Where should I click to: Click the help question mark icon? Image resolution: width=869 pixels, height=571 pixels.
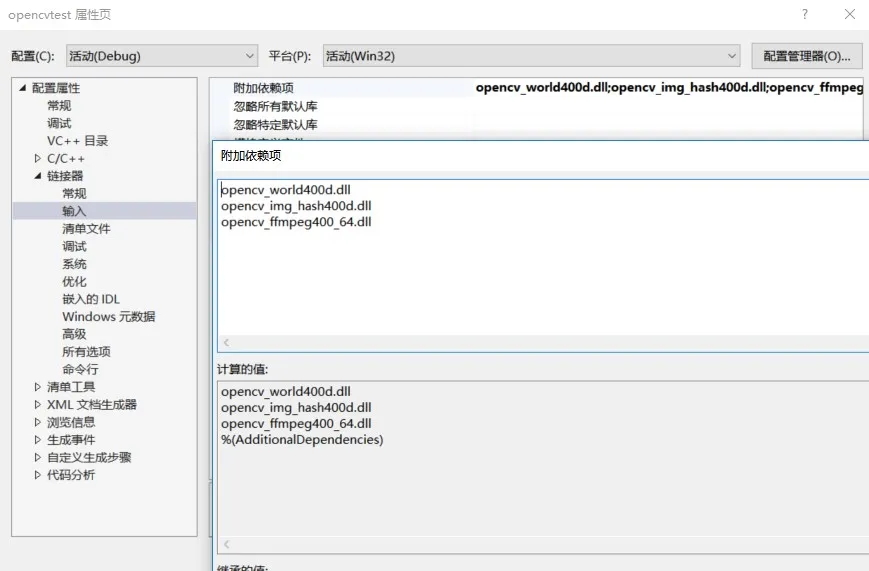(805, 14)
